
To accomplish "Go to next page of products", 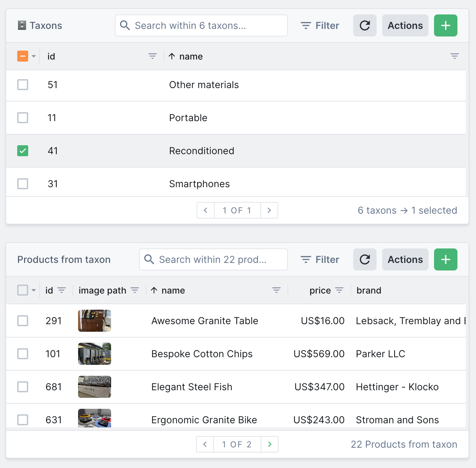I will 270,444.
